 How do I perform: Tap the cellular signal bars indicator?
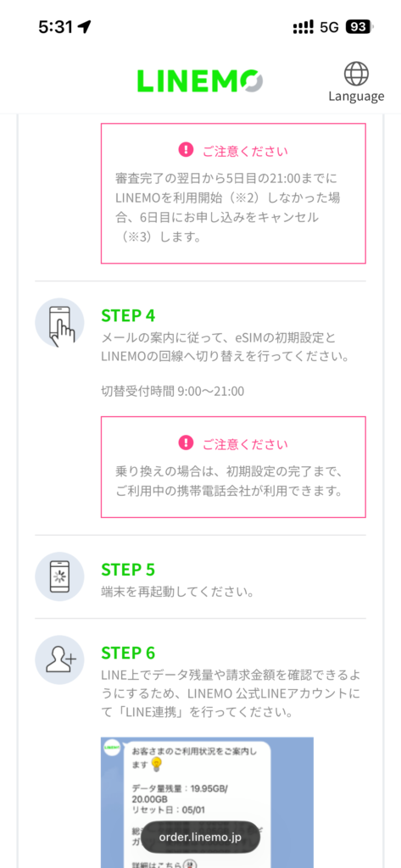click(304, 26)
